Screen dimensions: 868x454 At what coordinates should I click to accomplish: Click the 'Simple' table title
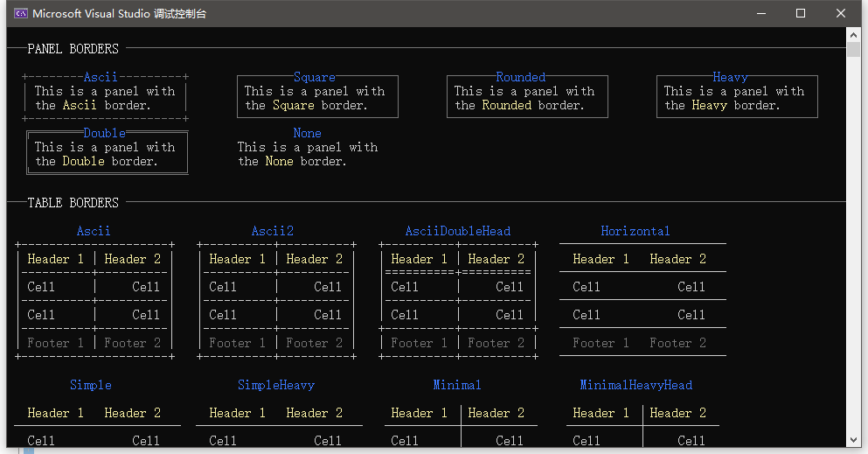(x=91, y=385)
